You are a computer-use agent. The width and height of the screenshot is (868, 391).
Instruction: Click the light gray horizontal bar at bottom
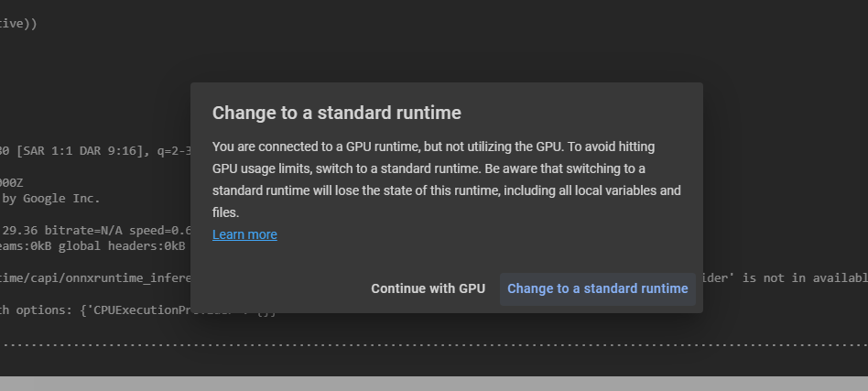click(434, 383)
